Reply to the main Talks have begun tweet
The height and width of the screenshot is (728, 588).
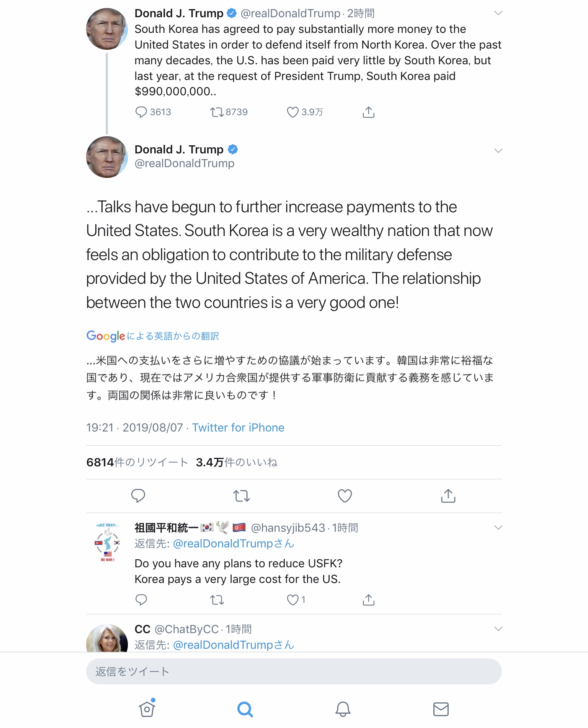pyautogui.click(x=138, y=496)
